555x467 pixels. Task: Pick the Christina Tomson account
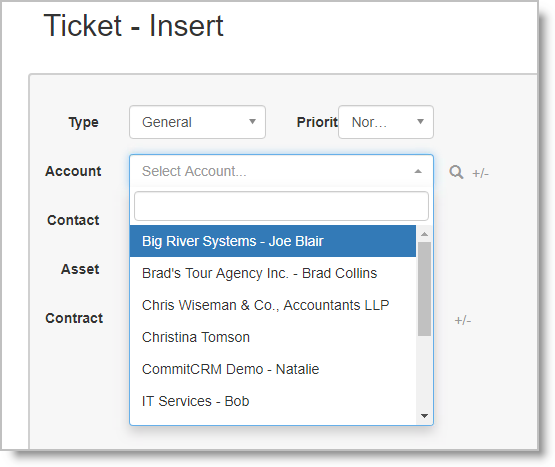(273, 337)
